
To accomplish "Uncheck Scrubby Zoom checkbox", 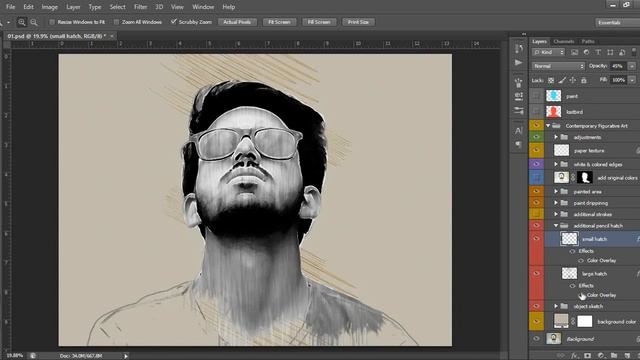I will click(173, 22).
